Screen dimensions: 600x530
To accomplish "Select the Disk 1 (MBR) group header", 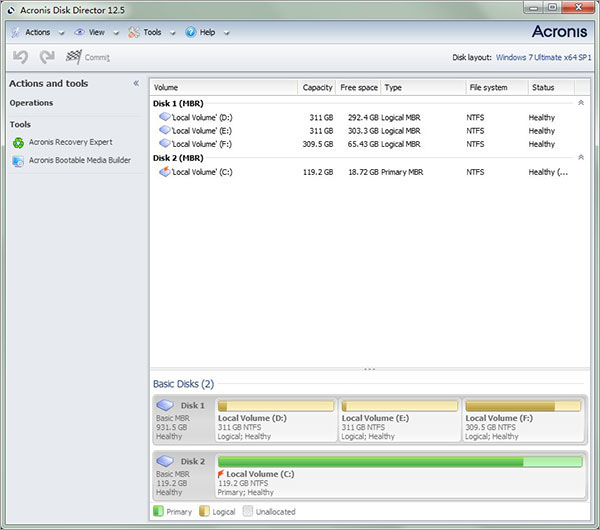I will tap(178, 103).
